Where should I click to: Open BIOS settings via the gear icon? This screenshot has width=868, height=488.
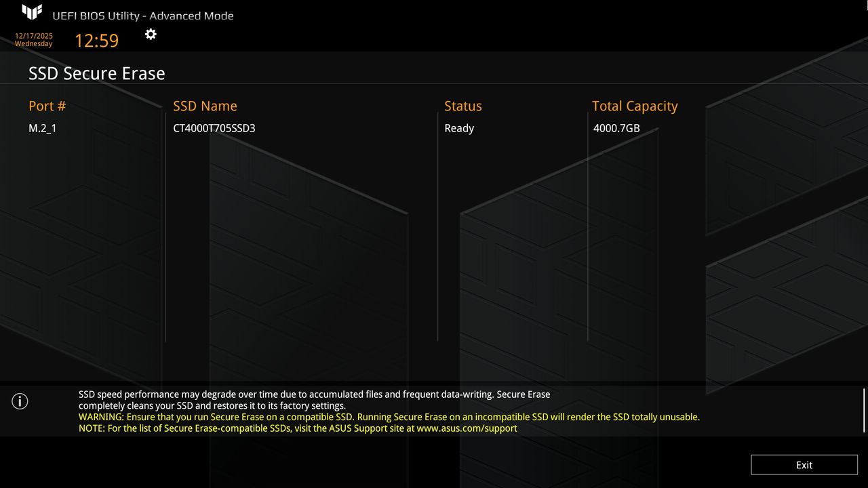(x=150, y=34)
